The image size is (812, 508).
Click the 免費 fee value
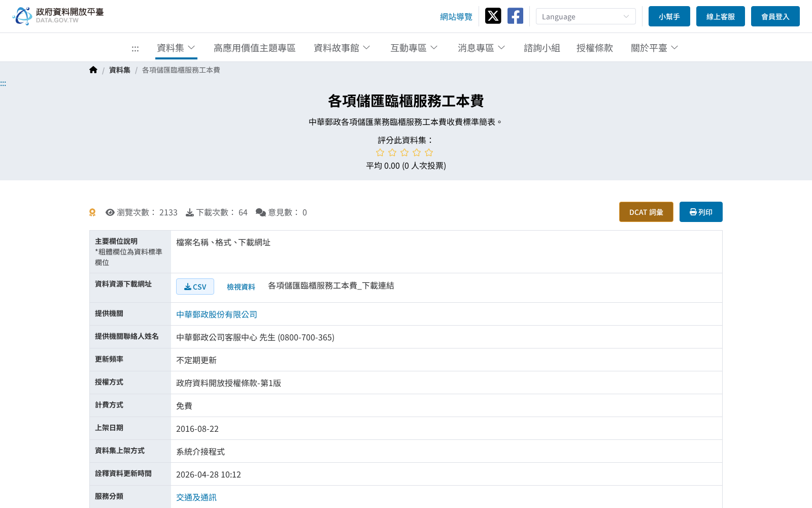coord(184,406)
